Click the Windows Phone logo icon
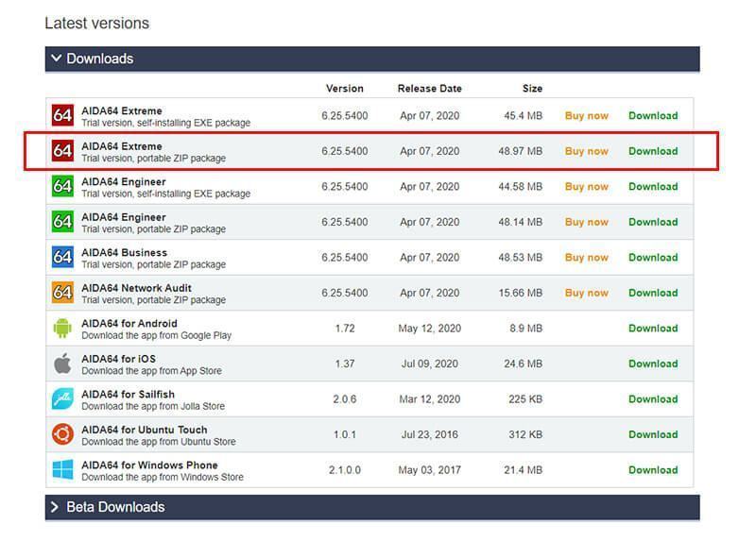This screenshot has height=541, width=756. (62, 470)
